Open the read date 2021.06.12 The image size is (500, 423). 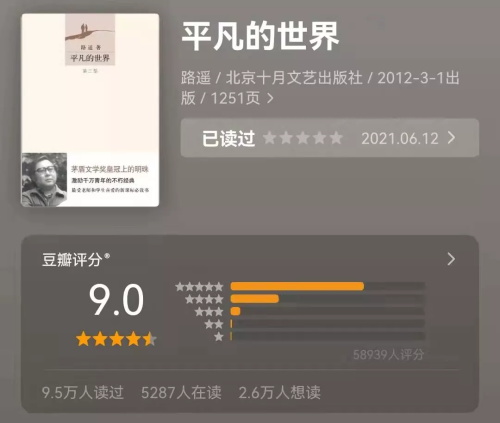point(400,138)
